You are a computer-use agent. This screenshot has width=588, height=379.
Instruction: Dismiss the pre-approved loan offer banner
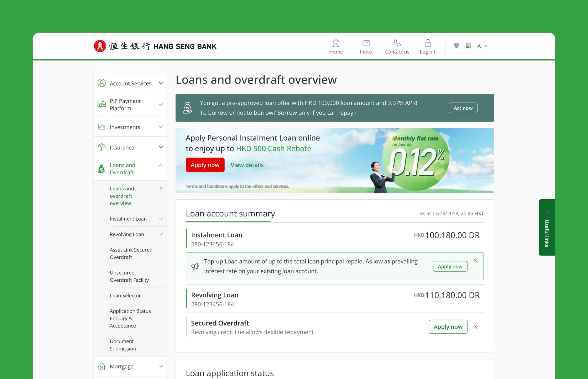coord(486,102)
